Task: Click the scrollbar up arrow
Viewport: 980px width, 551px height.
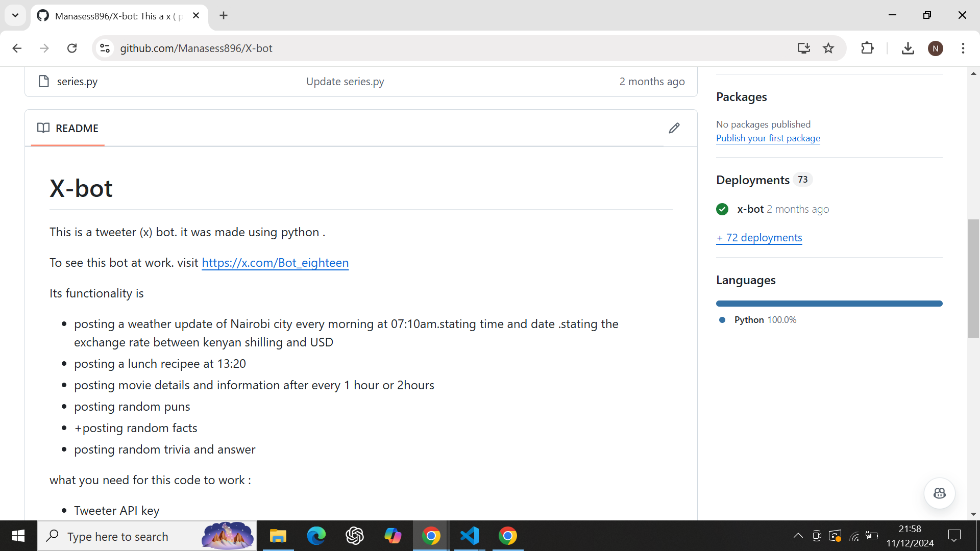Action: point(973,73)
